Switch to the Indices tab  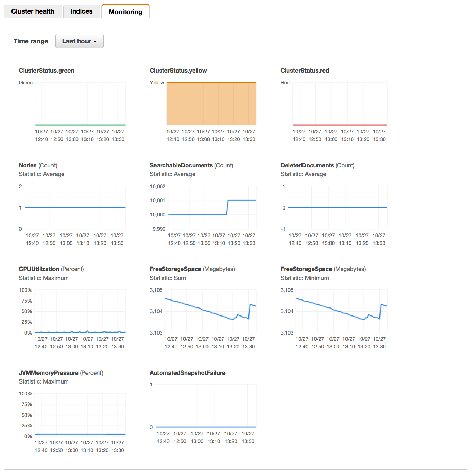pyautogui.click(x=81, y=11)
